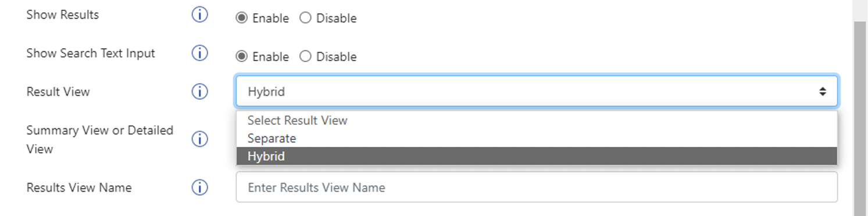Open the info icon next to Result View

[x=199, y=92]
